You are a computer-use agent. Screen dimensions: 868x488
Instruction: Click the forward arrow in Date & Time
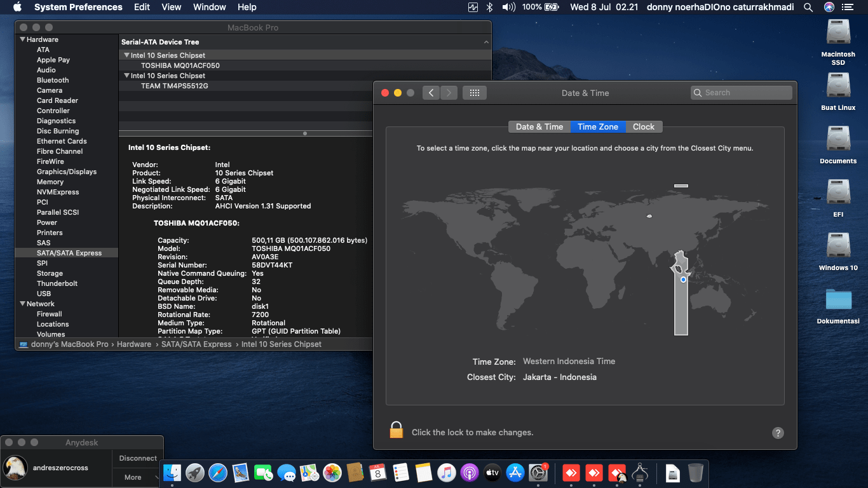click(449, 93)
